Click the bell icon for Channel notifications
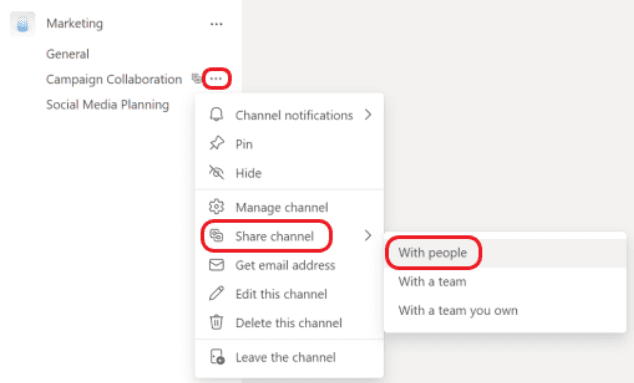This screenshot has height=383, width=634. click(216, 115)
